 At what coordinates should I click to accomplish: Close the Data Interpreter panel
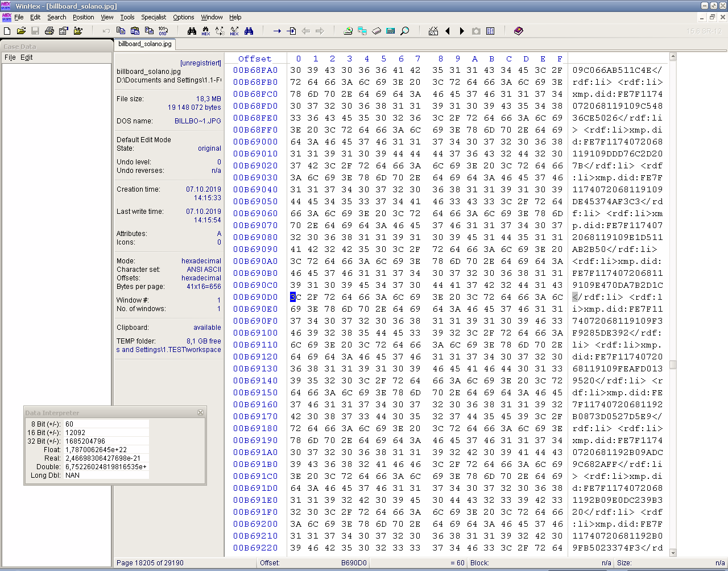pos(200,412)
